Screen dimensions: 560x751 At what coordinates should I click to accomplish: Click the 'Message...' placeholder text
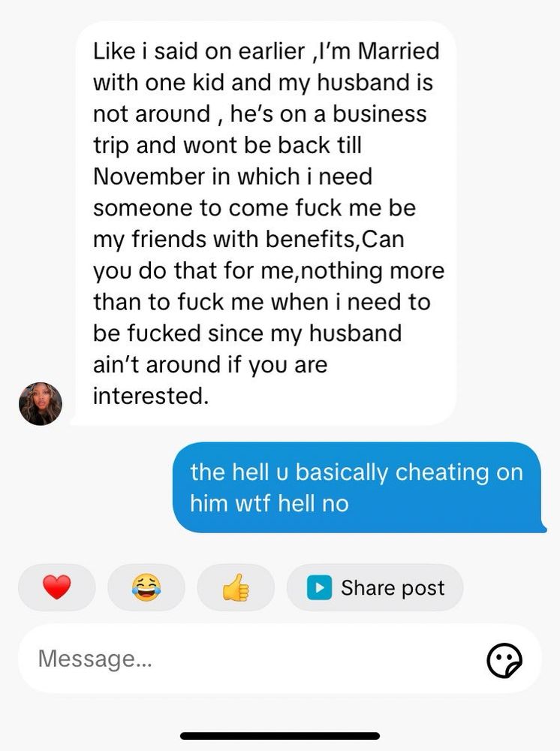tap(95, 659)
